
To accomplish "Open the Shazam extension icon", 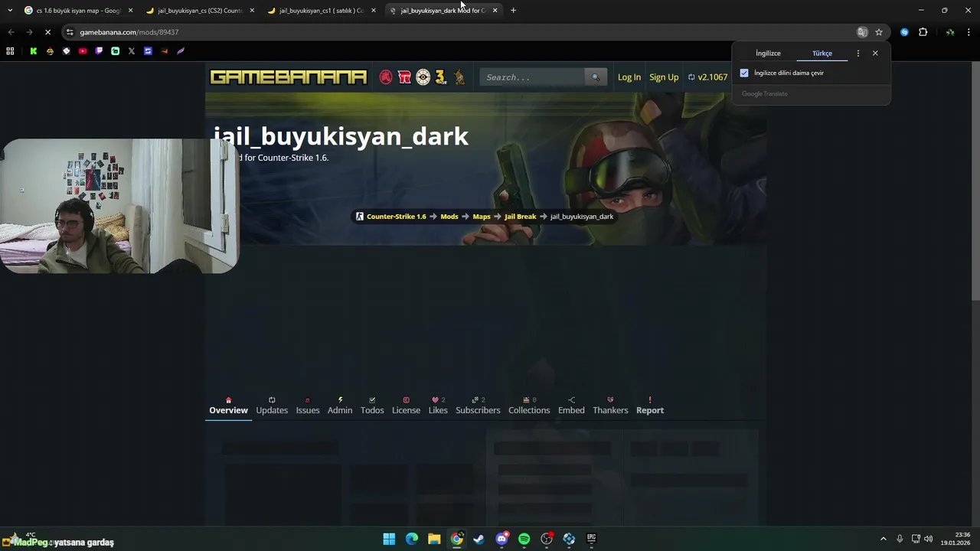I will [904, 32].
